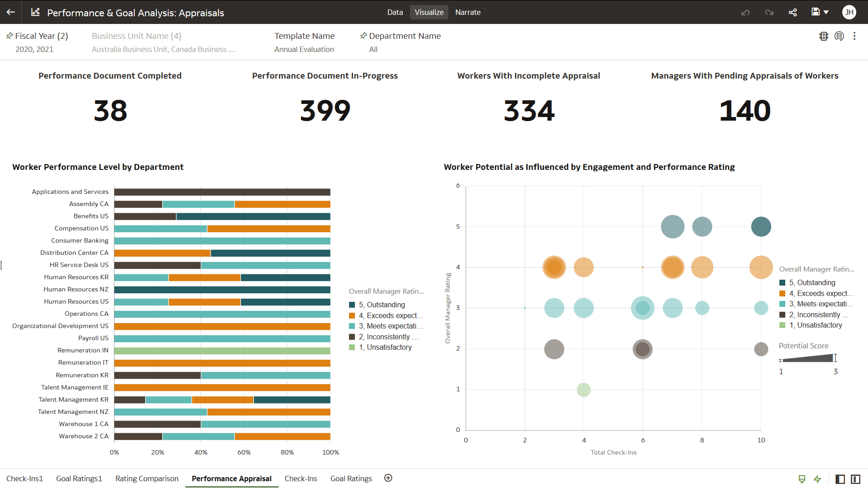Viewport: 868px width, 488px height.
Task: Open the JH user profile menu
Action: click(849, 12)
